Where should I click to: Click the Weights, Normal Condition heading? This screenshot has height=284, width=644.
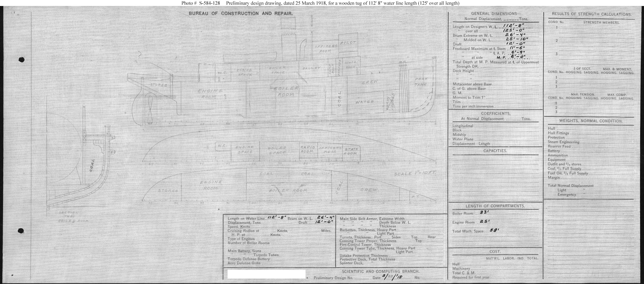pyautogui.click(x=591, y=121)
